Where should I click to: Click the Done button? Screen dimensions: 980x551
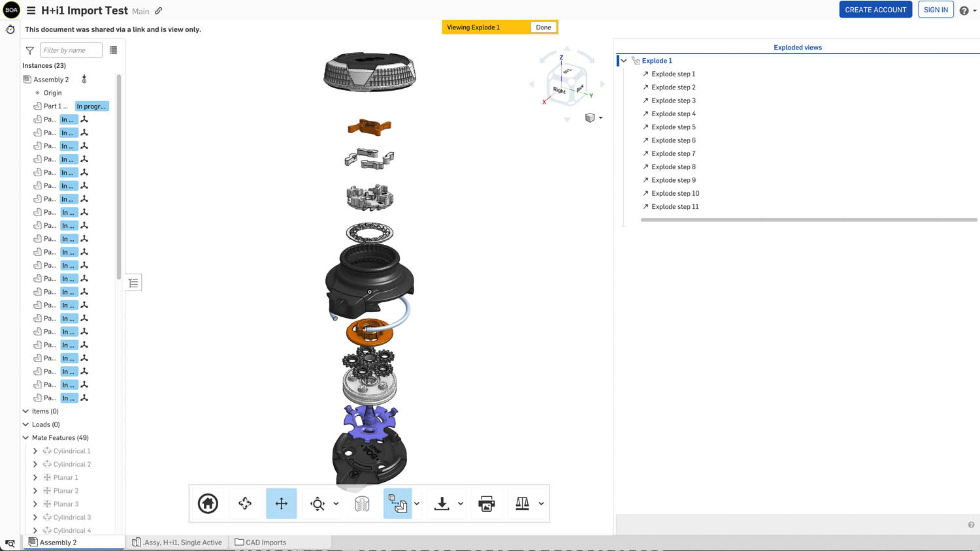tap(543, 27)
